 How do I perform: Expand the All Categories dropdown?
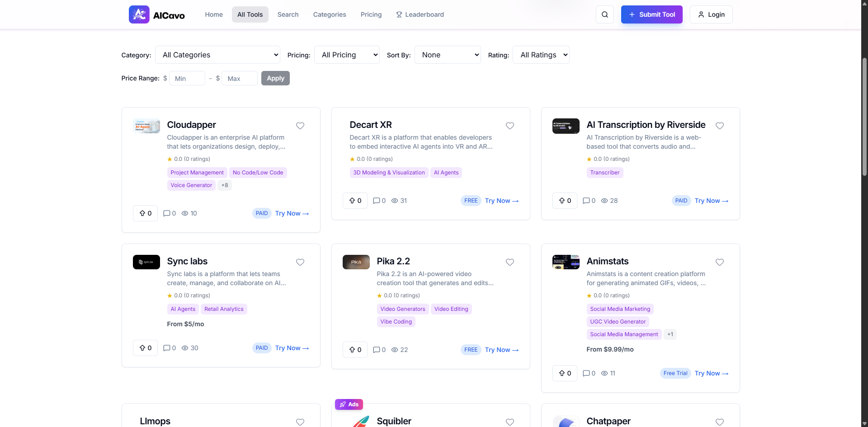pos(217,55)
